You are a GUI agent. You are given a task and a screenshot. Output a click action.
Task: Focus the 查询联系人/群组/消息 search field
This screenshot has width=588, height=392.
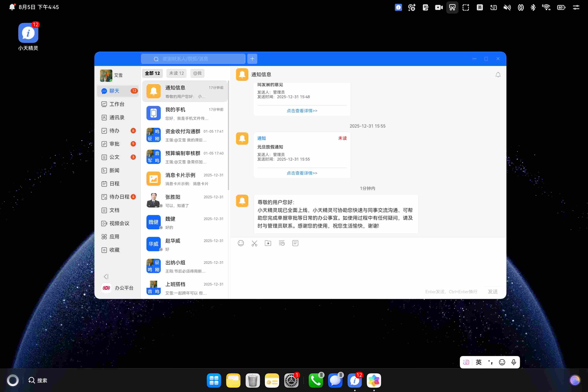coord(193,59)
